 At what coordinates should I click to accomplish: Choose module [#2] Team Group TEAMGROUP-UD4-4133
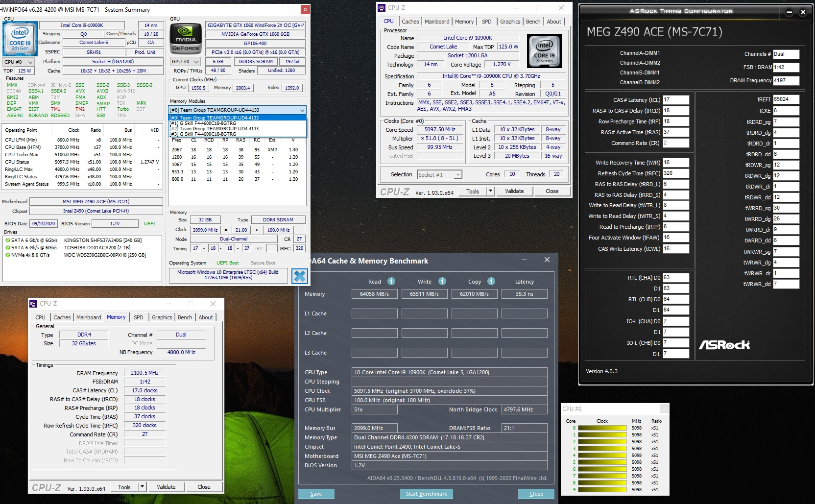(x=238, y=129)
